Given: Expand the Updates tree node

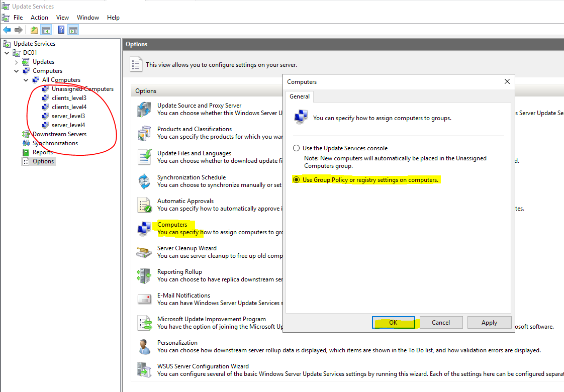Looking at the screenshot, I should (x=16, y=62).
